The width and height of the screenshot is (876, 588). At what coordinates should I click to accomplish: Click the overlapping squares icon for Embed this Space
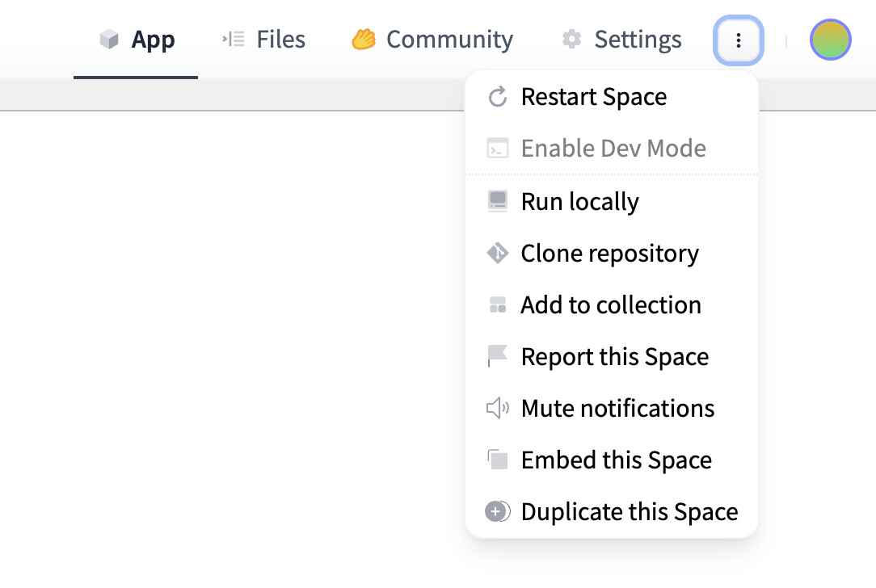point(498,460)
